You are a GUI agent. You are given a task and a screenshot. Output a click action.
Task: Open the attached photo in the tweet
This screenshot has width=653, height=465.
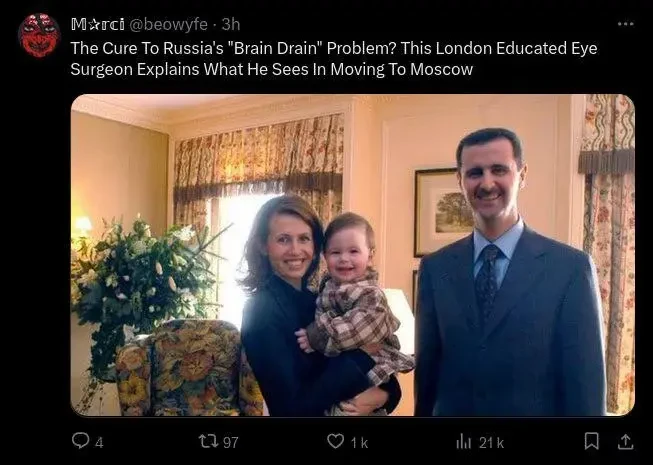point(352,255)
